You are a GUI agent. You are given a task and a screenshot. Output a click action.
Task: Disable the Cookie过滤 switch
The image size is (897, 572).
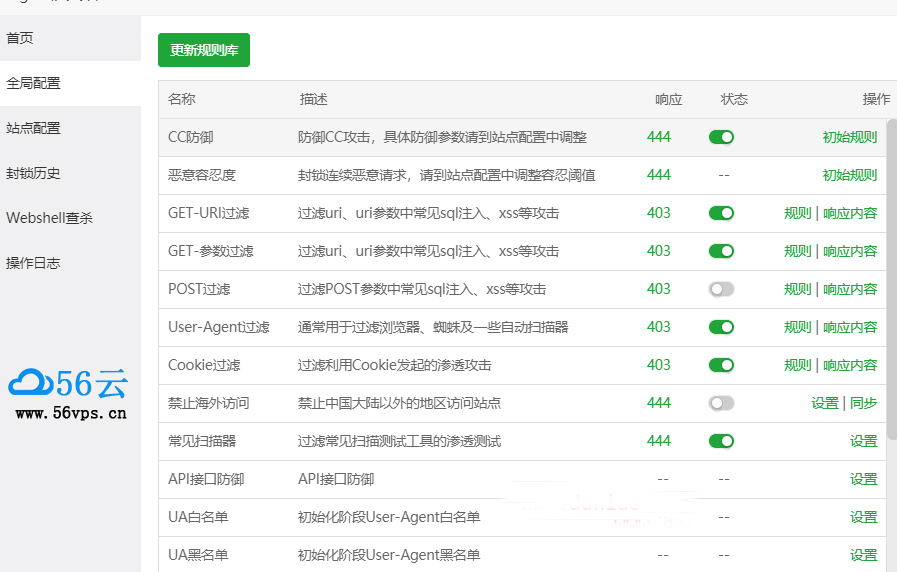tap(721, 365)
